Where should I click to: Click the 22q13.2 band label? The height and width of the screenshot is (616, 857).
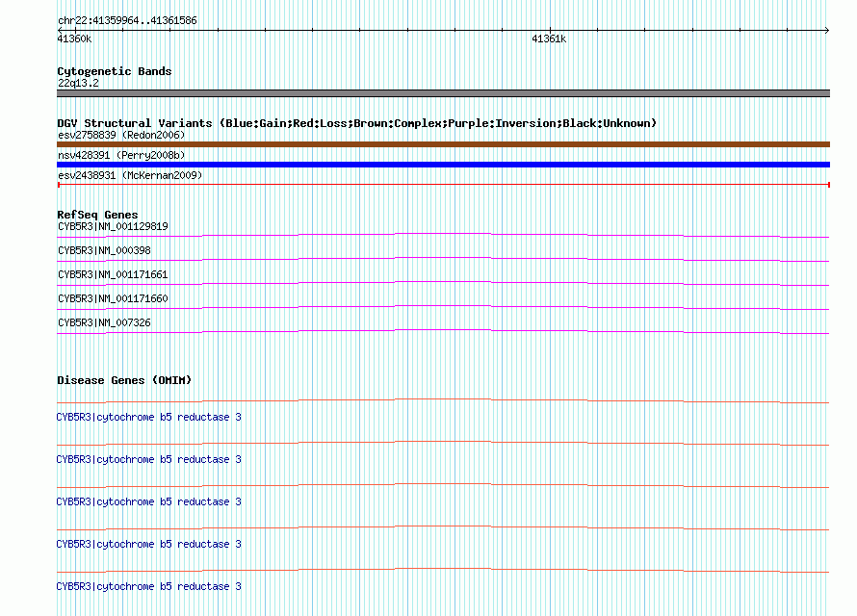click(78, 84)
